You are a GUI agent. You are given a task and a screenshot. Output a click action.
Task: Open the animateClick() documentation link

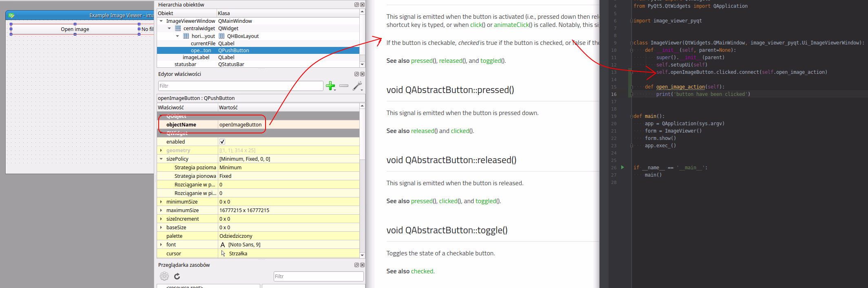pyautogui.click(x=511, y=25)
